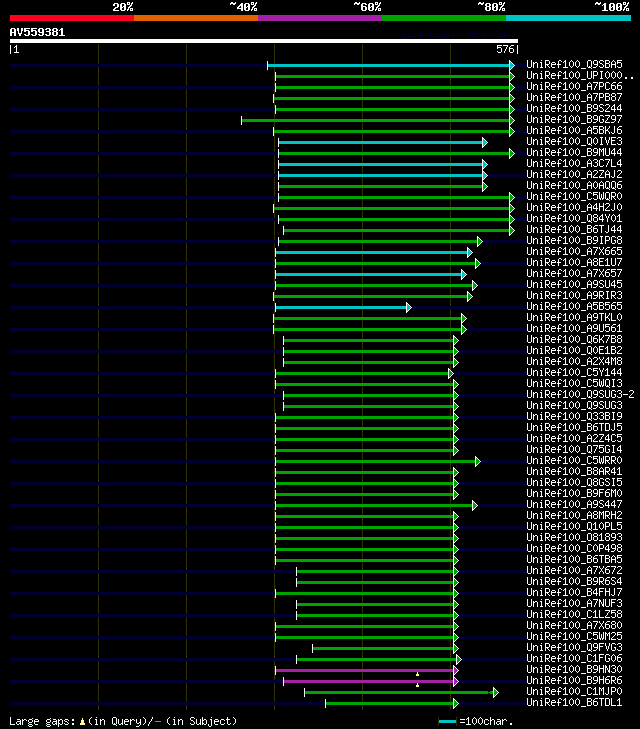Select the UniRef100_C5WRR0 label
This screenshot has width=640, height=729.
pos(574,461)
